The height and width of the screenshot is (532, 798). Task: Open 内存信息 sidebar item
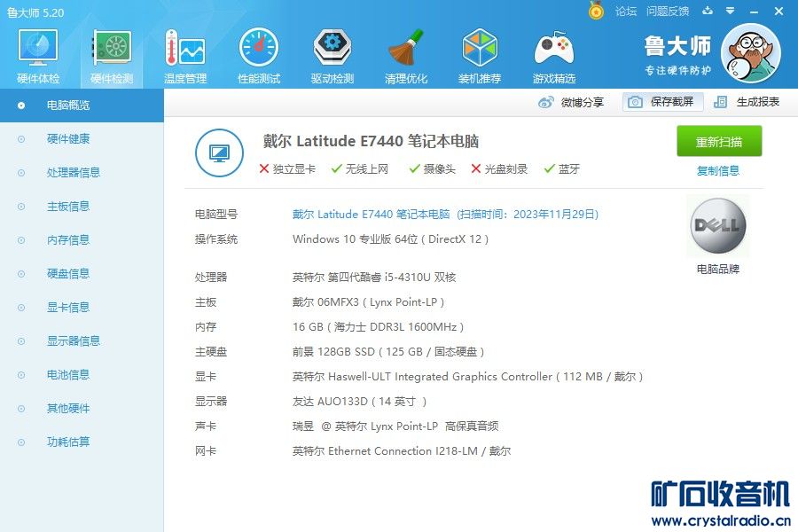coord(82,239)
